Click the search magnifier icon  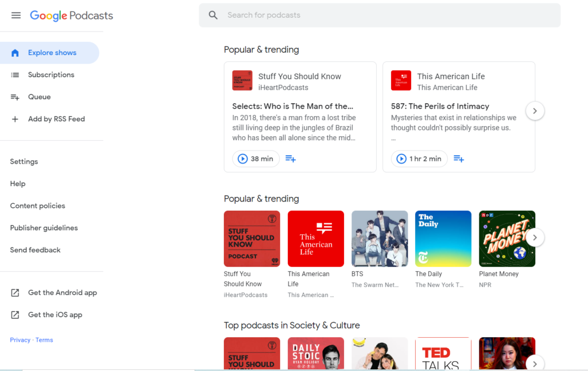[x=213, y=15]
